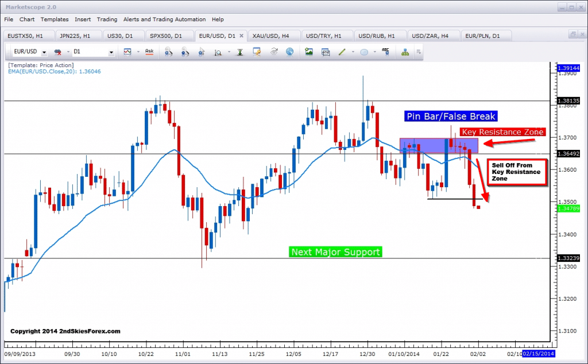This screenshot has height=364, width=588.
Task: Click the zoom range magnifier icon
Action: click(218, 52)
